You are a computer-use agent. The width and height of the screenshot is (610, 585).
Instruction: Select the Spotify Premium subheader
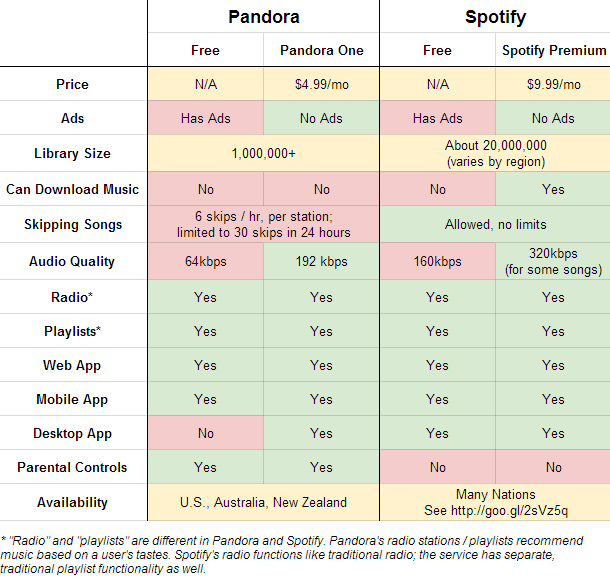[x=553, y=50]
